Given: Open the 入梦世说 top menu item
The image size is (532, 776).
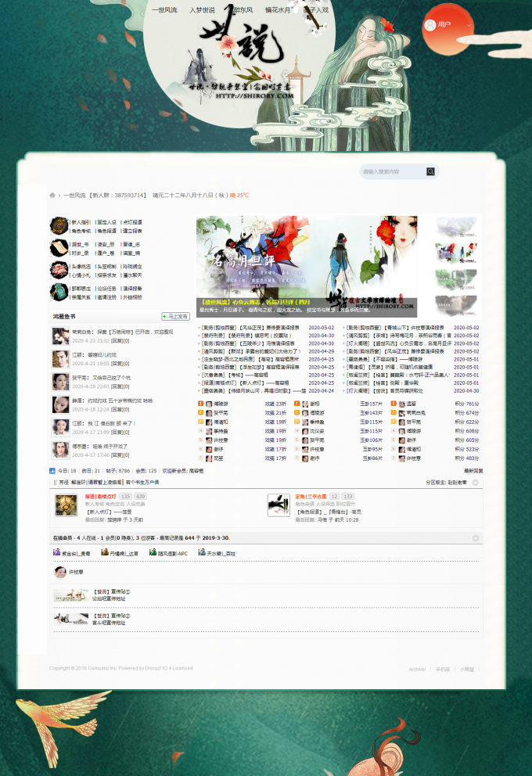Looking at the screenshot, I should 202,10.
